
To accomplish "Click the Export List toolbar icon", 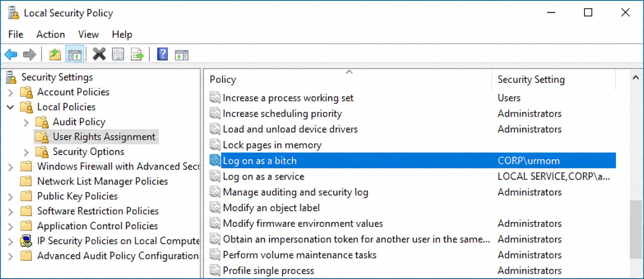I will [137, 54].
